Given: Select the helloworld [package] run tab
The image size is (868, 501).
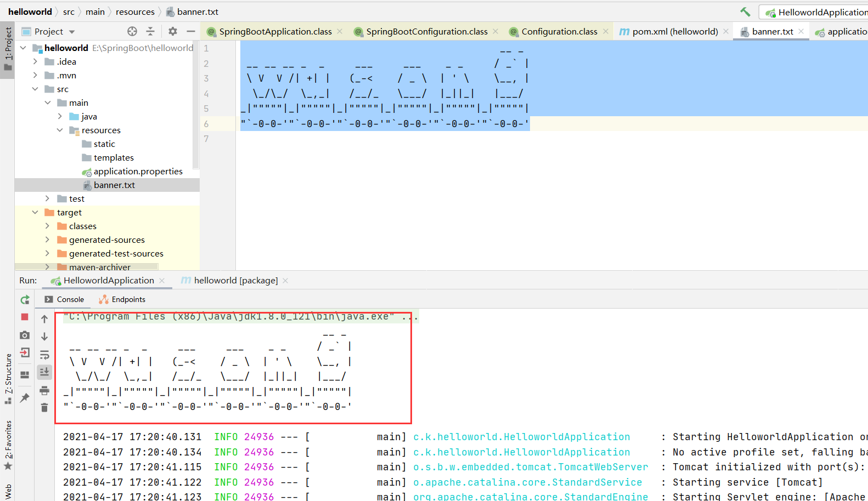Looking at the screenshot, I should click(235, 280).
